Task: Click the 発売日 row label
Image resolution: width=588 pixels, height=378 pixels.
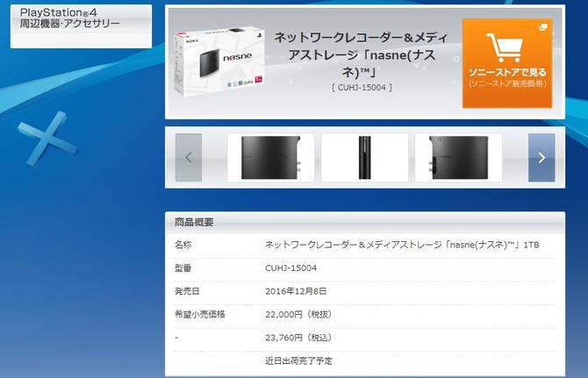Action: pos(187,291)
